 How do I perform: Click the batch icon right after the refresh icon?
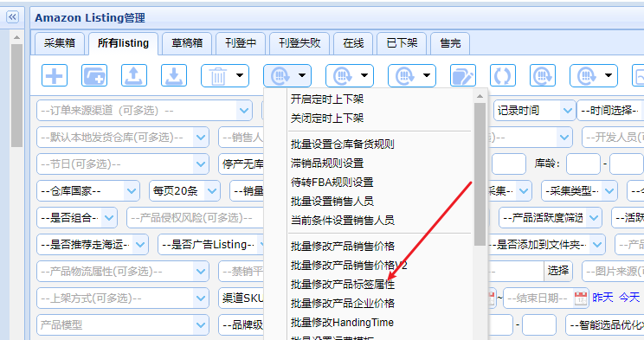coord(543,75)
